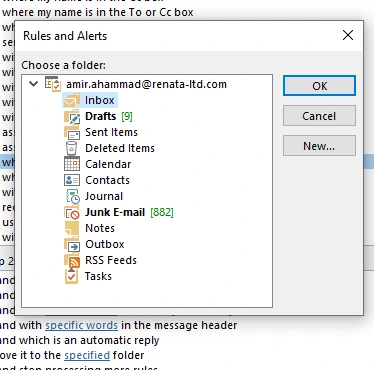Click the mailbox account icon

tap(53, 84)
